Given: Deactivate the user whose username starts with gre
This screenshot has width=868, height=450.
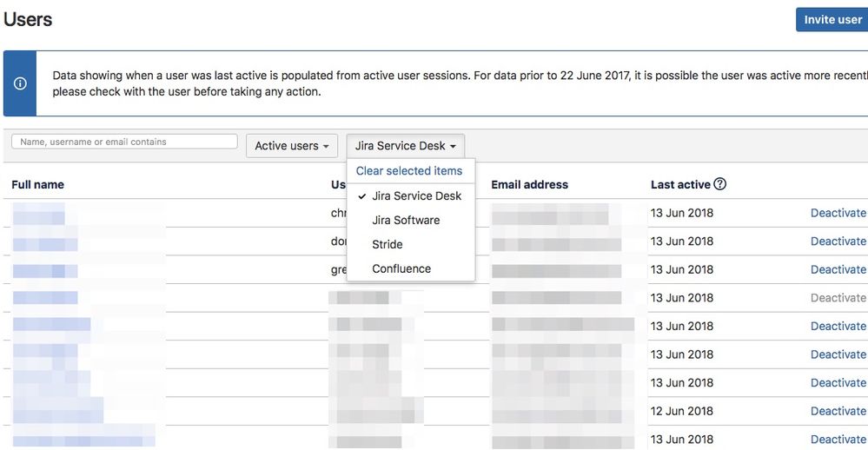Looking at the screenshot, I should click(x=838, y=269).
